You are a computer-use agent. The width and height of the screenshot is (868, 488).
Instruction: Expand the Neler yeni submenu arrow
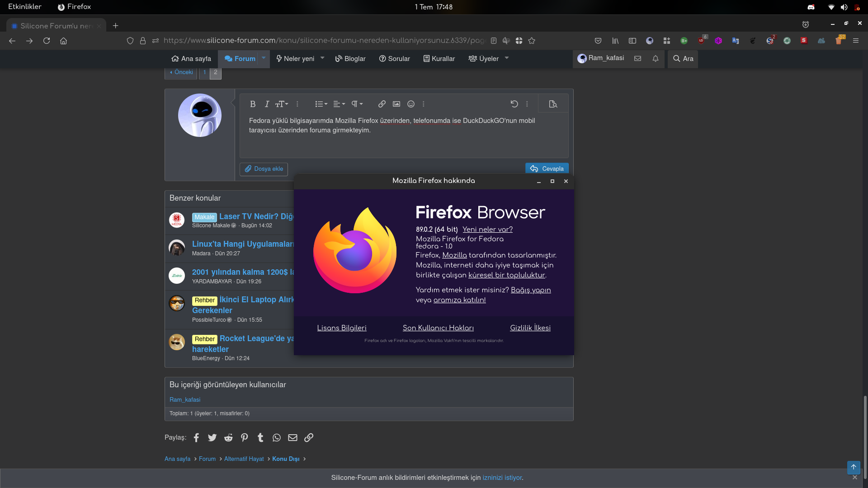coord(322,58)
